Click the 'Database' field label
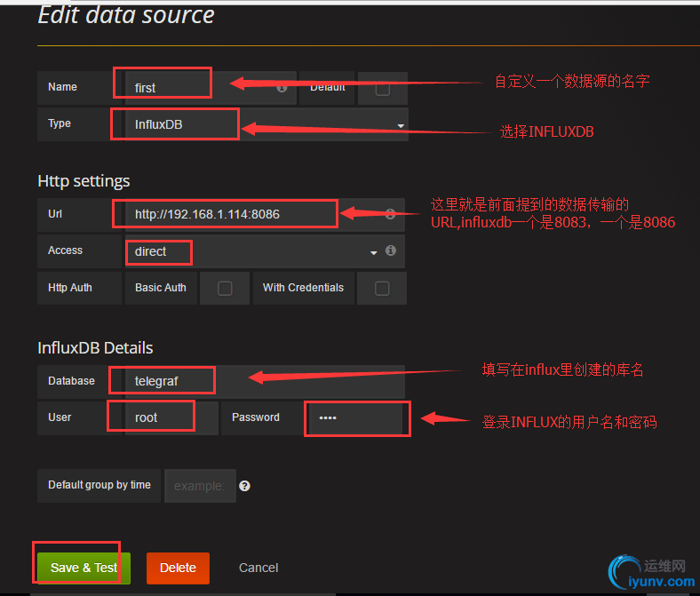This screenshot has height=596, width=700. (x=71, y=381)
